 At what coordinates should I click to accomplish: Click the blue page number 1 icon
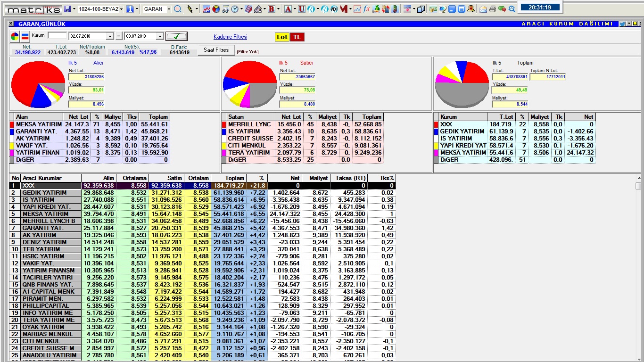[x=130, y=9]
